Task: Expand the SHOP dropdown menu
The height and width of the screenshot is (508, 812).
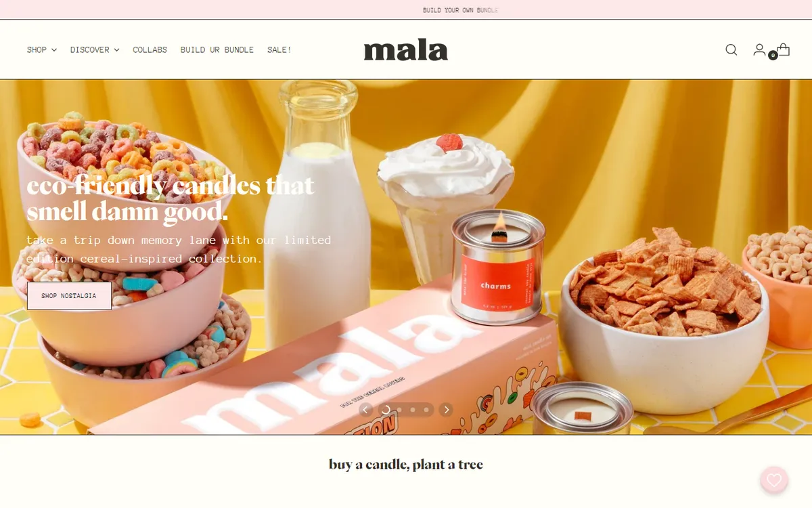Action: pos(42,49)
